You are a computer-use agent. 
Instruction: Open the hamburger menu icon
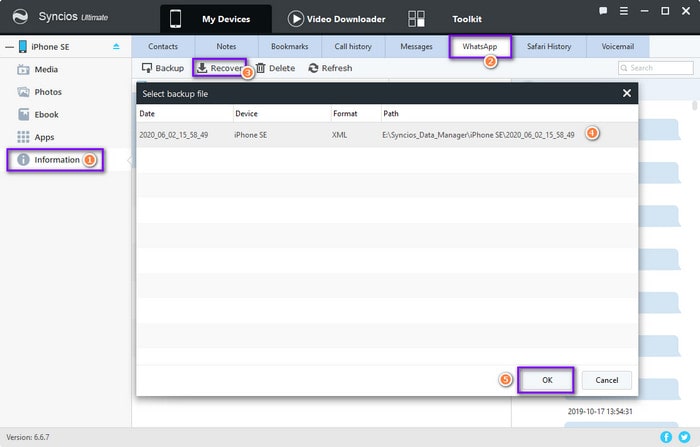[624, 11]
